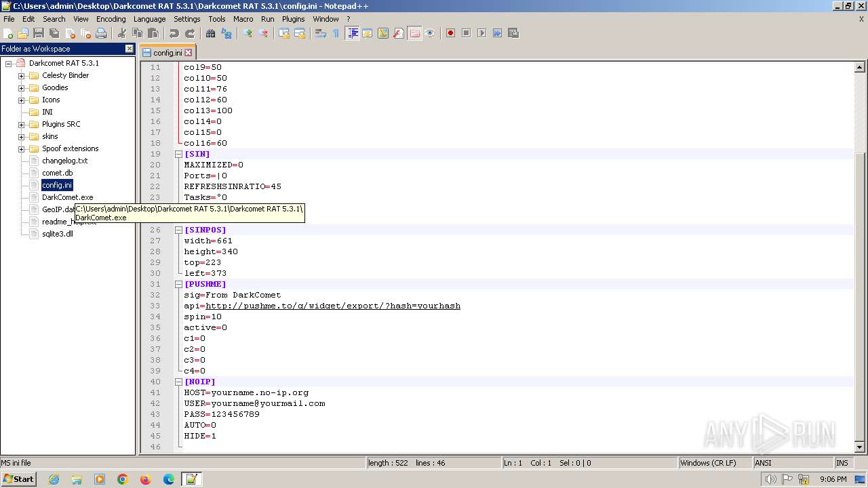Screen dimensions: 868x488
Task: Expand the Icons folder
Action: pos(21,100)
